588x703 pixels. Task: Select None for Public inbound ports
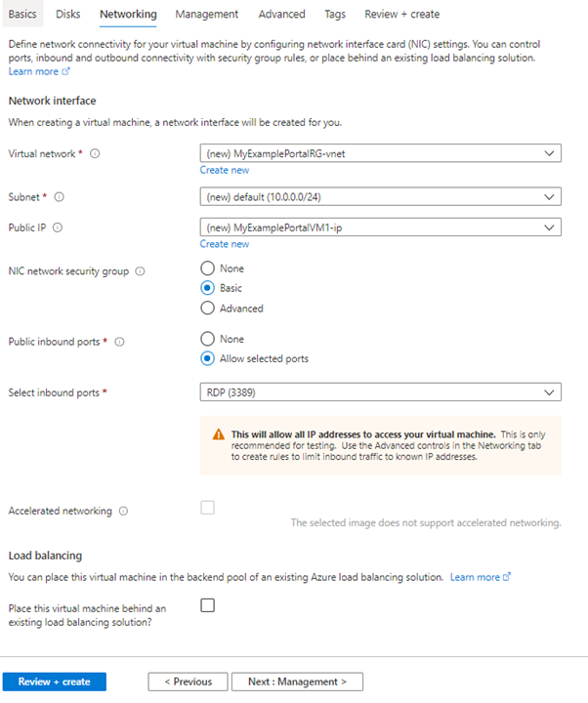(207, 339)
